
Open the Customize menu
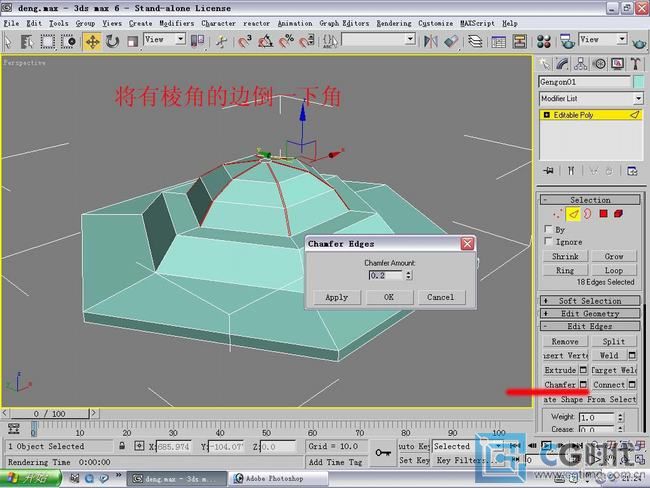(x=435, y=23)
